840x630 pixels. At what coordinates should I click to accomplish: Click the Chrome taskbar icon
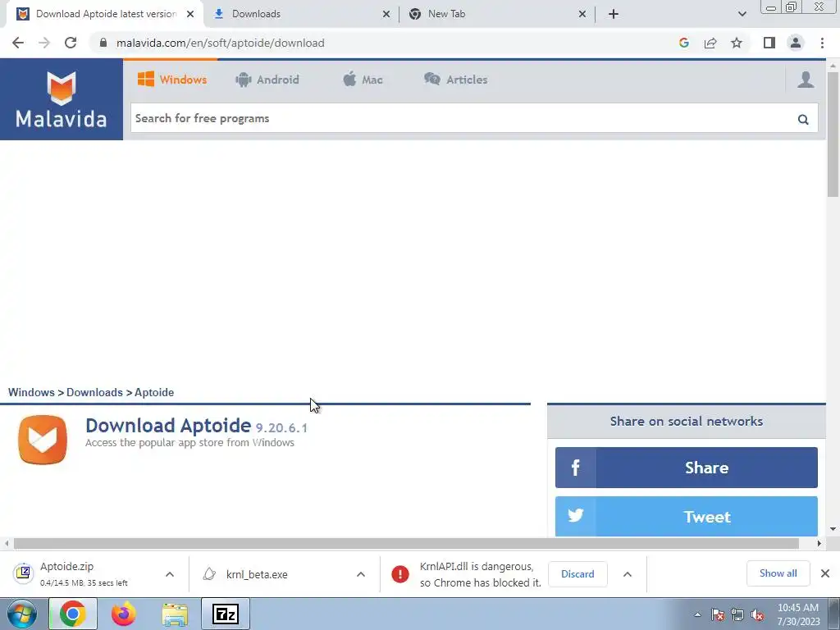pos(73,614)
